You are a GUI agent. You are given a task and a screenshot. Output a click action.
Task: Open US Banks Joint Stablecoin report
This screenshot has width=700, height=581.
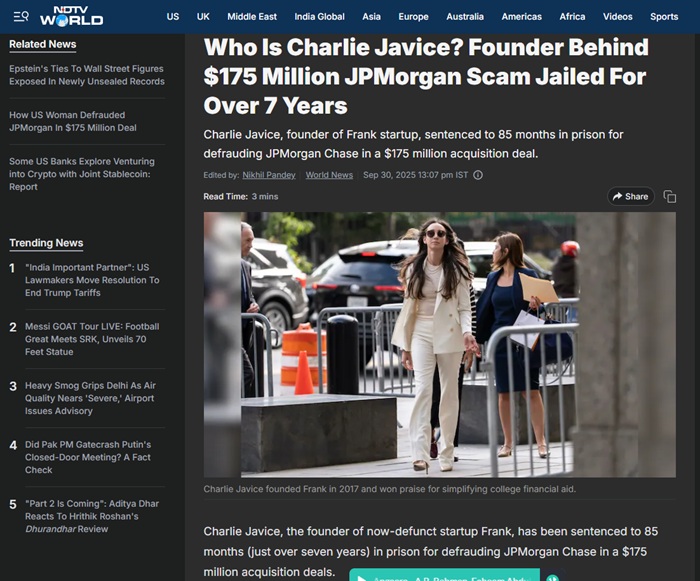pyautogui.click(x=82, y=174)
